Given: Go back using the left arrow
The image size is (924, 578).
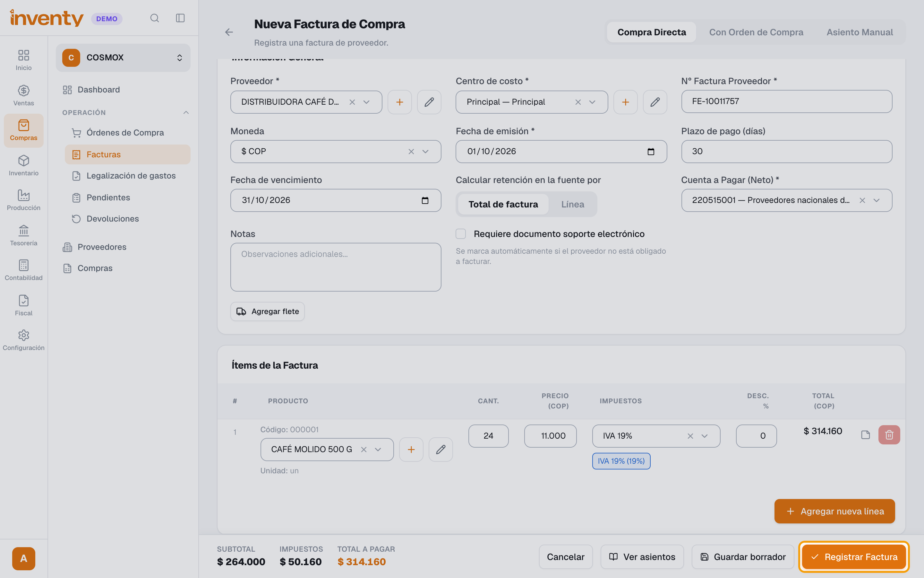Looking at the screenshot, I should (x=229, y=32).
